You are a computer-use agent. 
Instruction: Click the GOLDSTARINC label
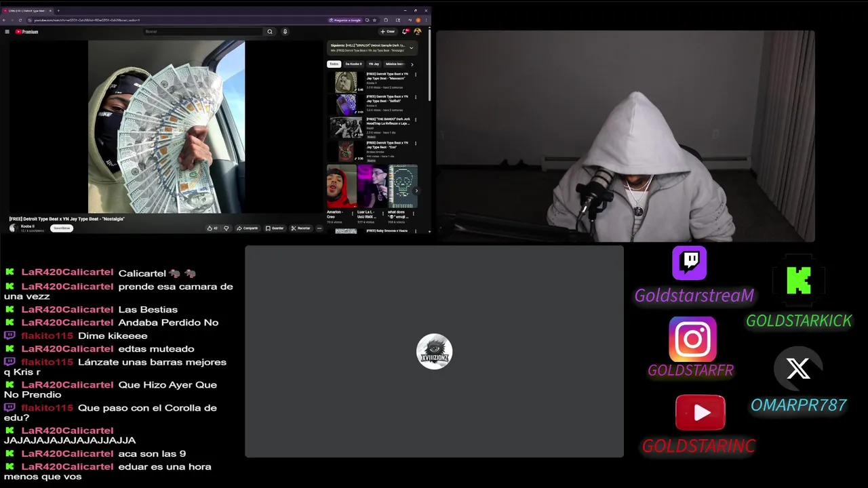[x=698, y=446]
